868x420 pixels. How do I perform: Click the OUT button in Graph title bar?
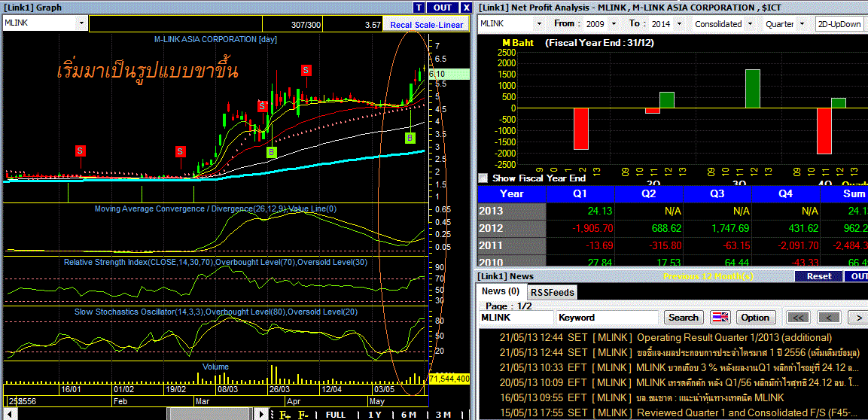443,8
